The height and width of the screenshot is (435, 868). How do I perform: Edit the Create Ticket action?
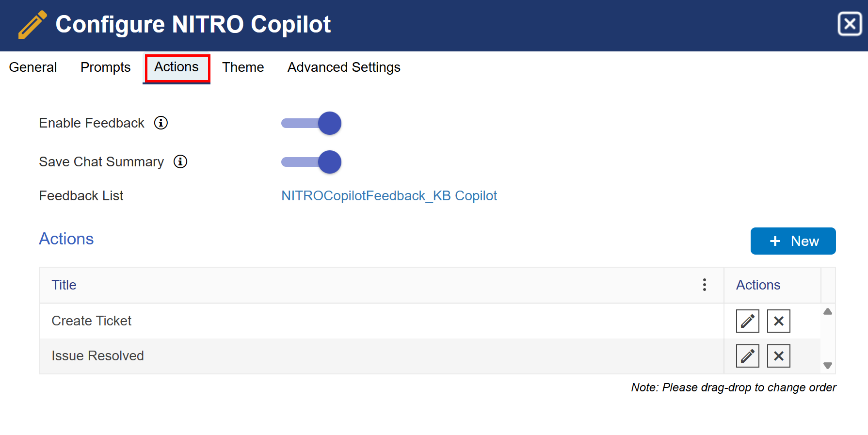(x=747, y=321)
